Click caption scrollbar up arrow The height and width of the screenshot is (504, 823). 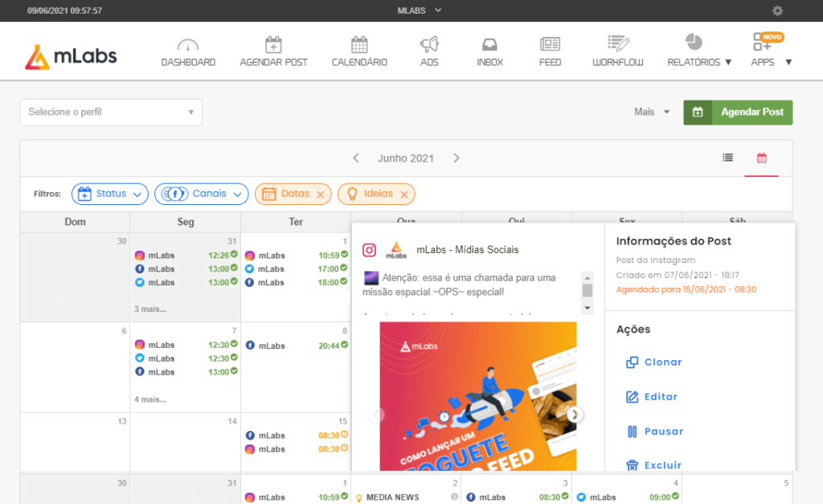point(588,278)
